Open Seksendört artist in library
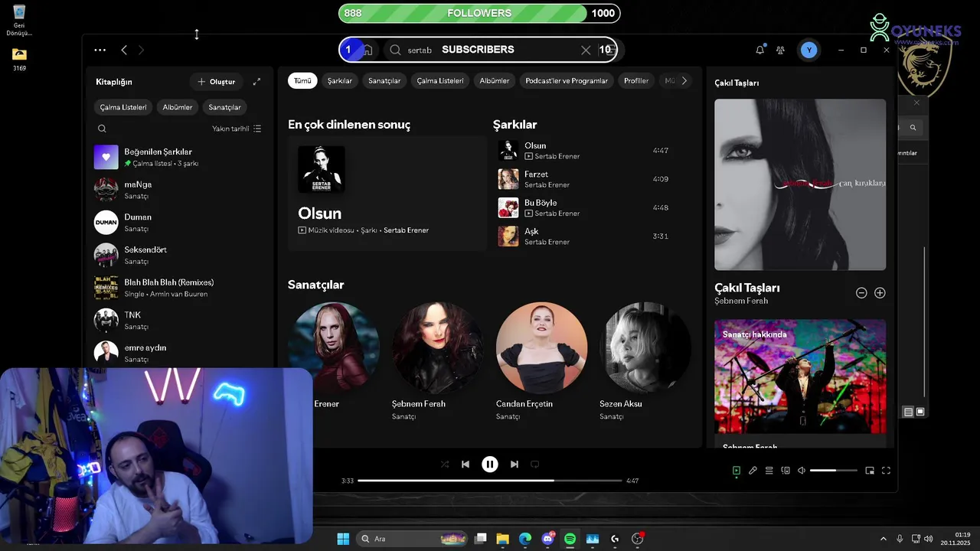This screenshot has width=980, height=551. click(x=180, y=255)
